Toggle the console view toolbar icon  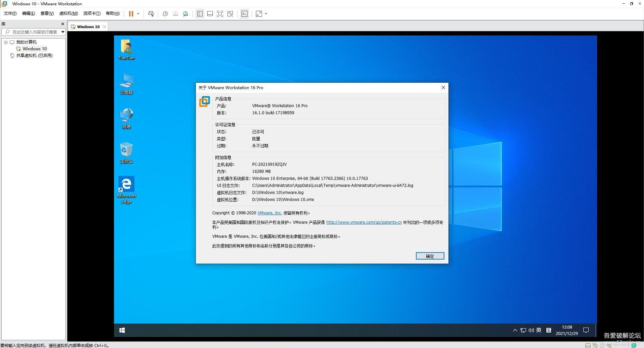pyautogui.click(x=245, y=14)
